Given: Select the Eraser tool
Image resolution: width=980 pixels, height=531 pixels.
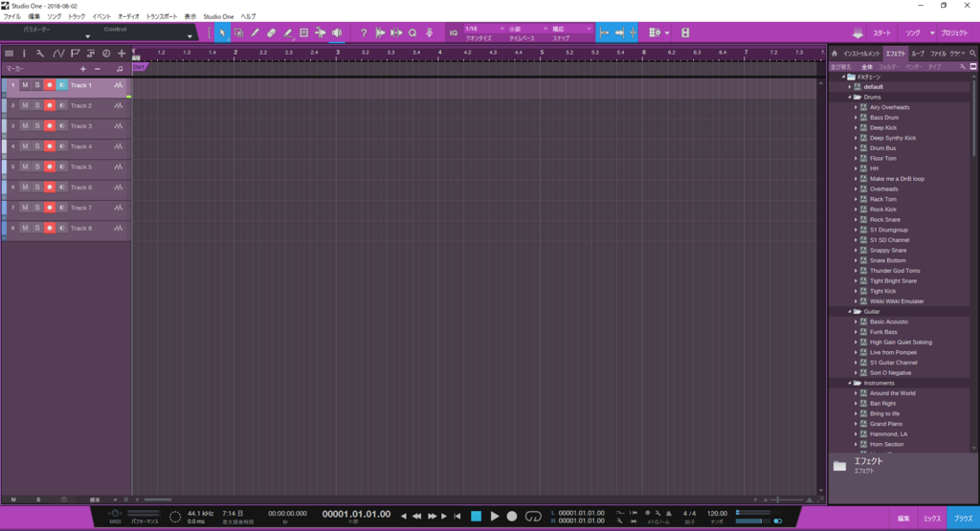Looking at the screenshot, I should pos(271,33).
